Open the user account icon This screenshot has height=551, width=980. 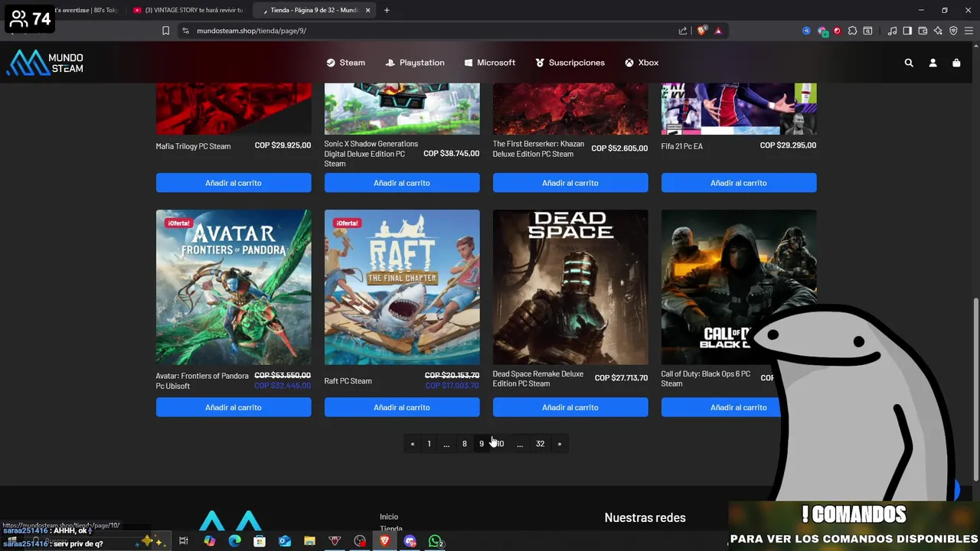pos(933,63)
